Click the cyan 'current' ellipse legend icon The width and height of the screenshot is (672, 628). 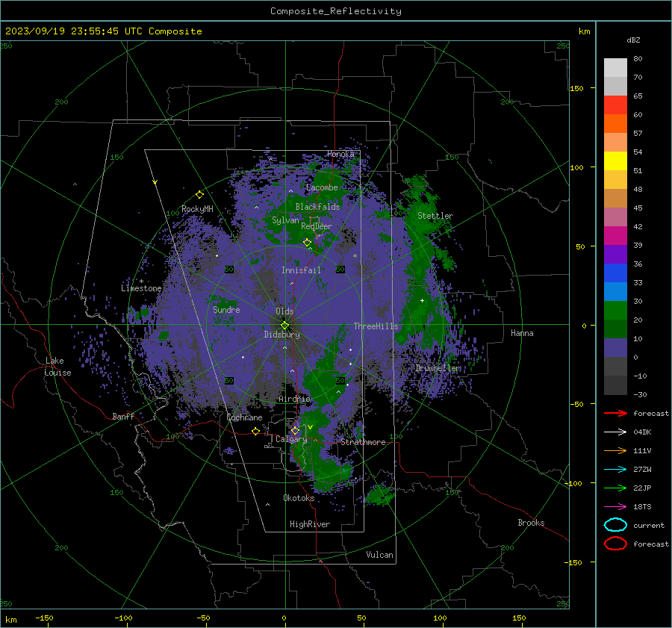click(x=615, y=525)
